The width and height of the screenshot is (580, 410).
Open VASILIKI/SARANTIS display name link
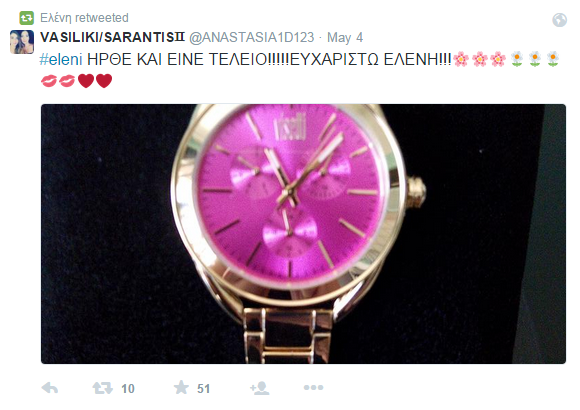(x=112, y=37)
